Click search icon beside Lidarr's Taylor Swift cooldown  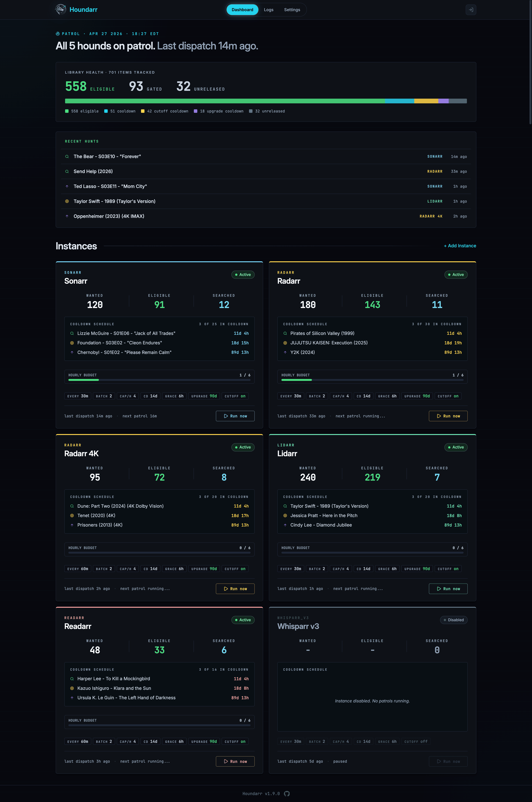[x=285, y=506]
